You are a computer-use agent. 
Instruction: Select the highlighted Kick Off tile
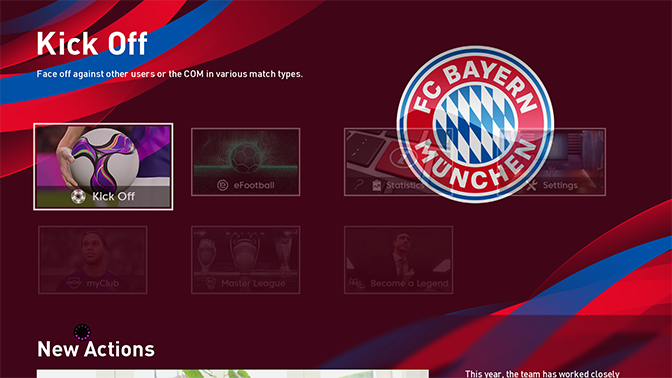tap(103, 167)
